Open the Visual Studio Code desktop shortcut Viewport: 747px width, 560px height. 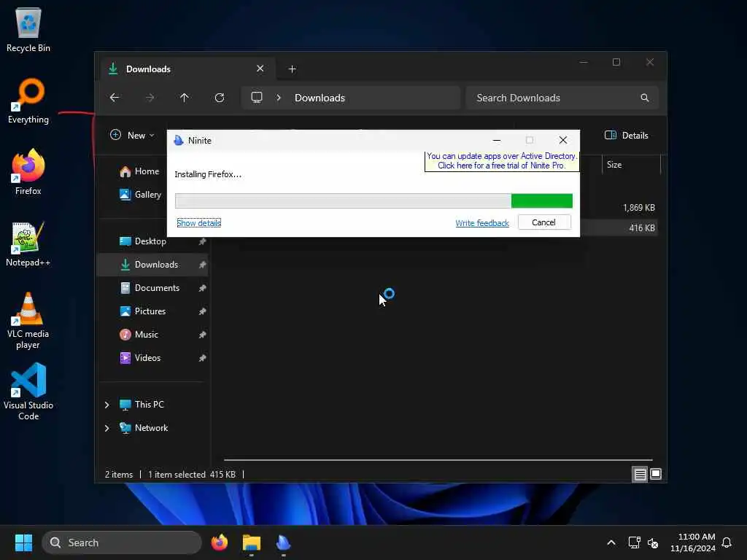pyautogui.click(x=28, y=392)
